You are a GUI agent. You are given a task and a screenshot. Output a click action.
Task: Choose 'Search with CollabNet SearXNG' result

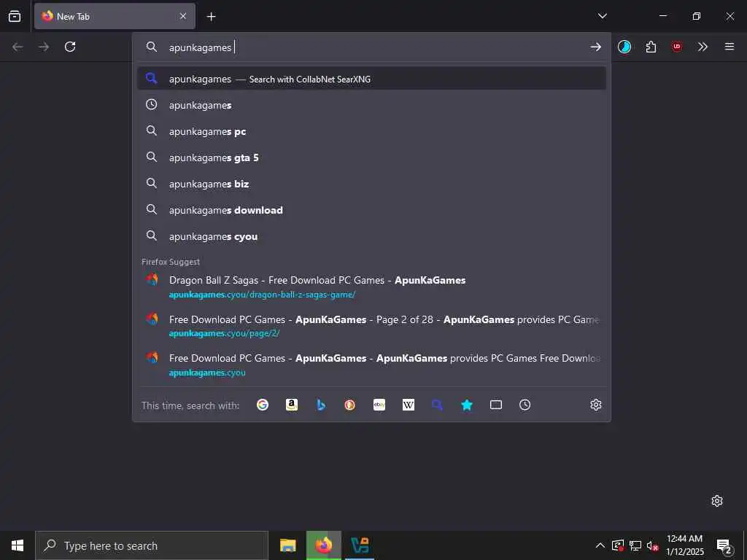coord(371,79)
